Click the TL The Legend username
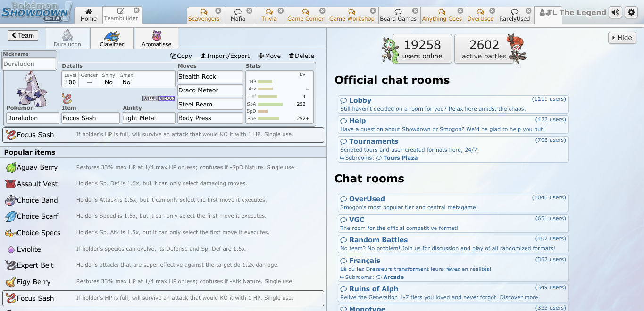Viewport: 644px width, 311px height. tap(572, 13)
